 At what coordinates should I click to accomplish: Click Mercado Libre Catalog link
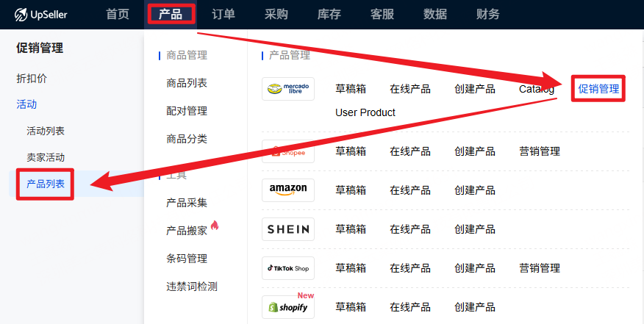[x=536, y=89]
